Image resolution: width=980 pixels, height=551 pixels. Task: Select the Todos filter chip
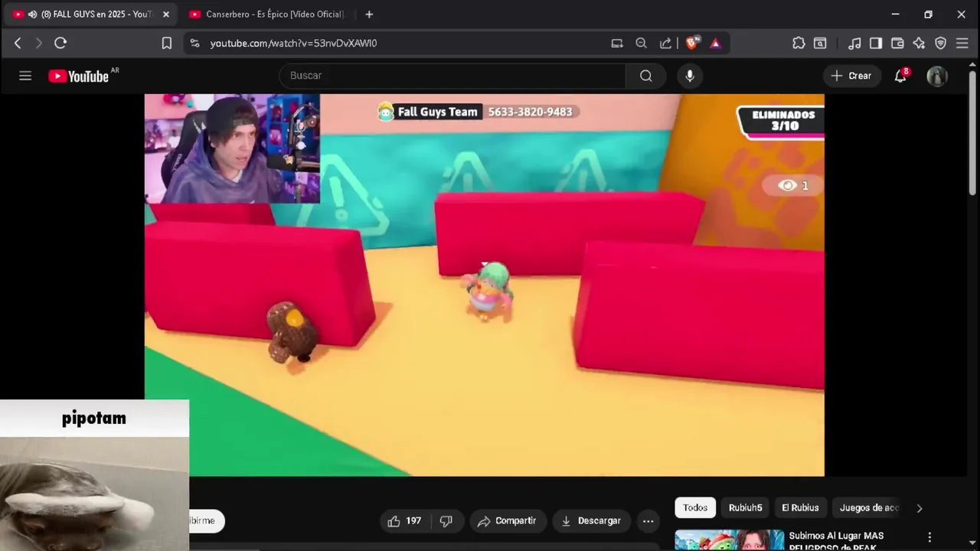coord(695,507)
